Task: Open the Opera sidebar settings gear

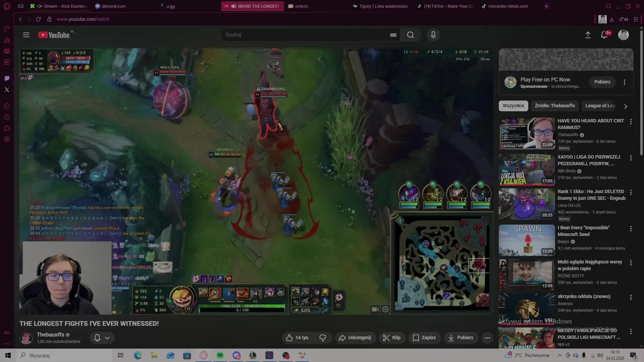Action: 7,139
